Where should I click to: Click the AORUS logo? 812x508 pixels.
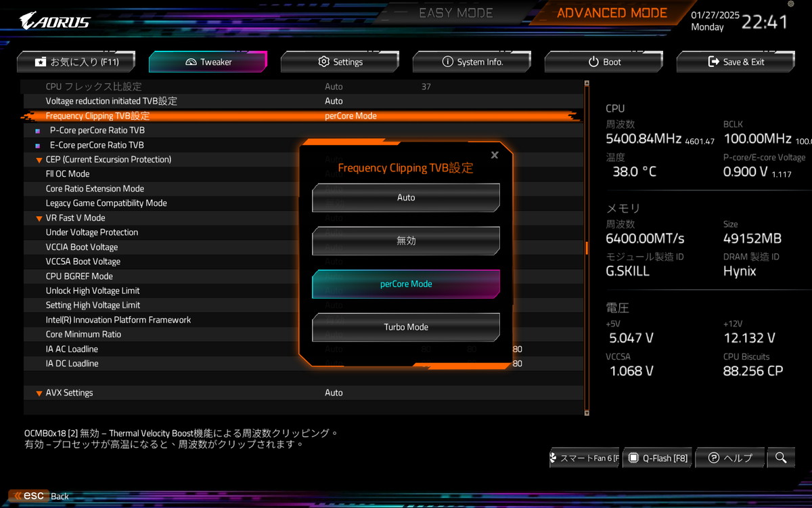55,20
